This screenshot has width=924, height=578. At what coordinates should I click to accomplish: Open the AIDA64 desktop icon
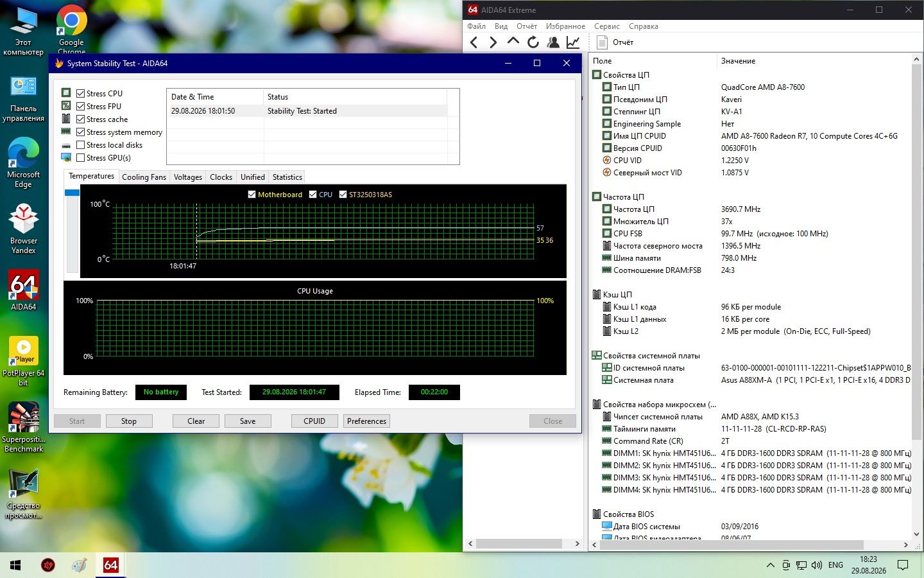coord(24,290)
